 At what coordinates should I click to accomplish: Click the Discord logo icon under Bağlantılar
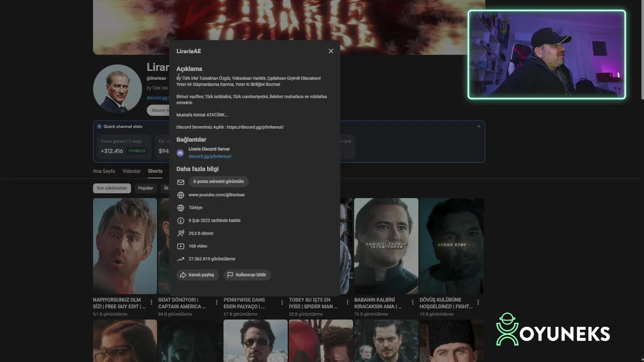181,153
